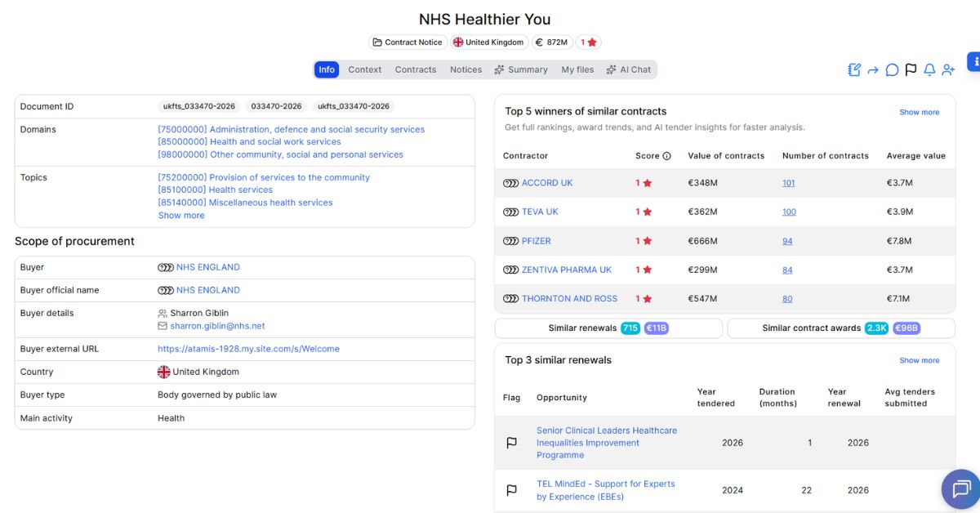Click the notification bell icon
Image resolution: width=980 pixels, height=513 pixels.
tap(929, 70)
